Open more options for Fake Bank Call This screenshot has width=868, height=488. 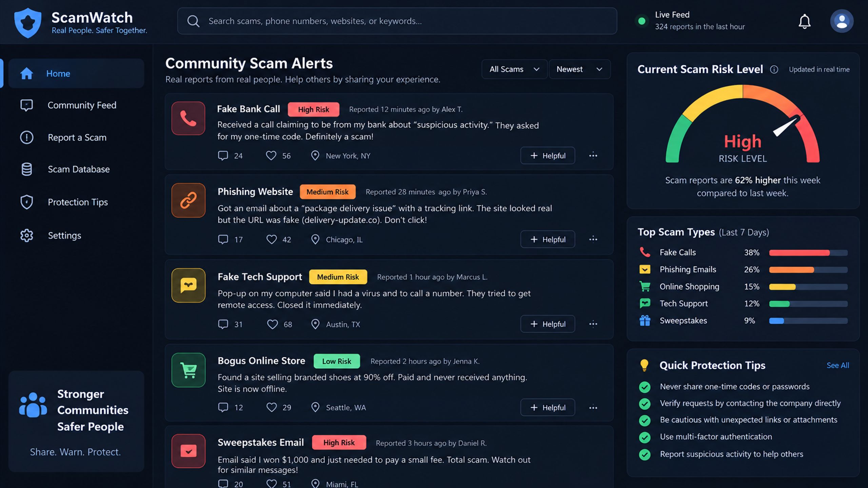pyautogui.click(x=593, y=156)
